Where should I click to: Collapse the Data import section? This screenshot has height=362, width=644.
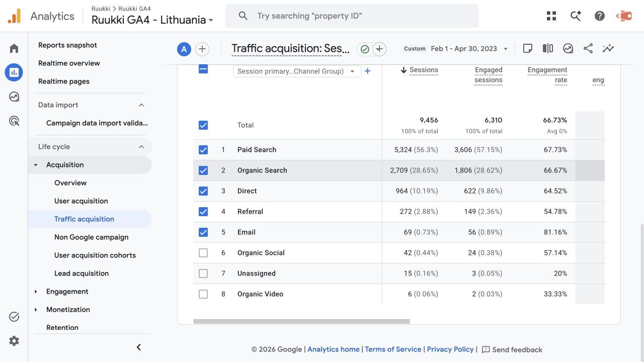(x=141, y=105)
